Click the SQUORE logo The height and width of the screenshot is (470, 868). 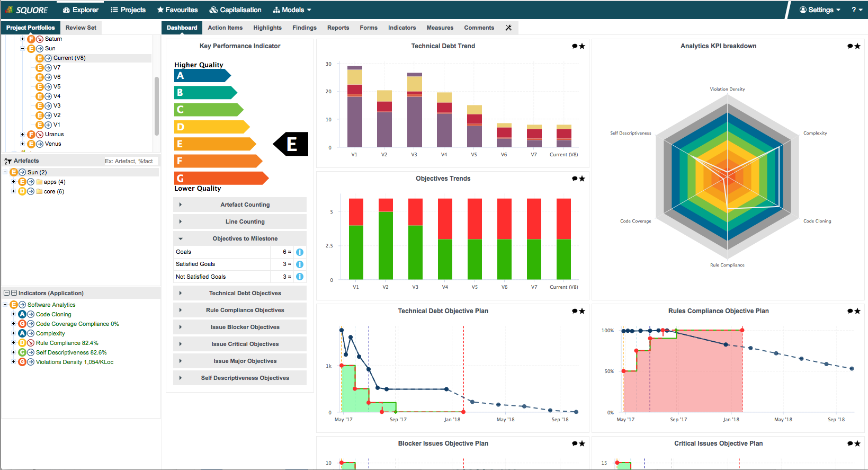click(x=26, y=10)
